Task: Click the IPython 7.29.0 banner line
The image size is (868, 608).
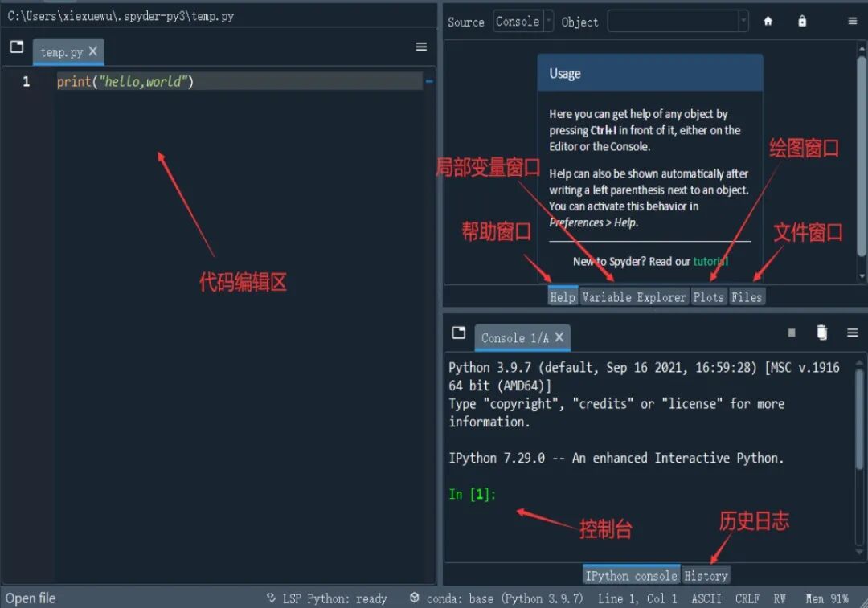Action: click(616, 458)
